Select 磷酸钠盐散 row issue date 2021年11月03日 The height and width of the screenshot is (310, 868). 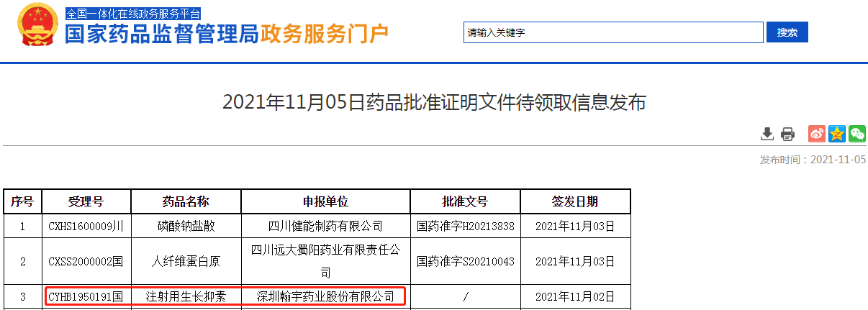tap(575, 226)
